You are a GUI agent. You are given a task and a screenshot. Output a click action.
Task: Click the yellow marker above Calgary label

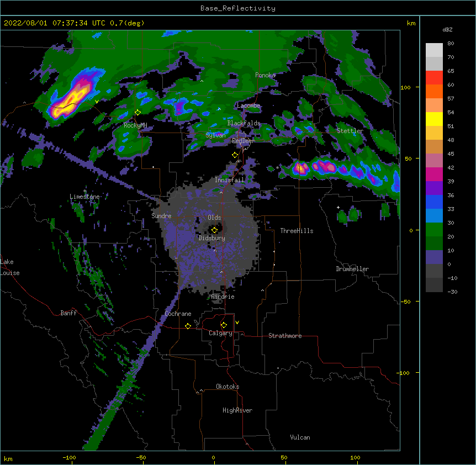(224, 325)
